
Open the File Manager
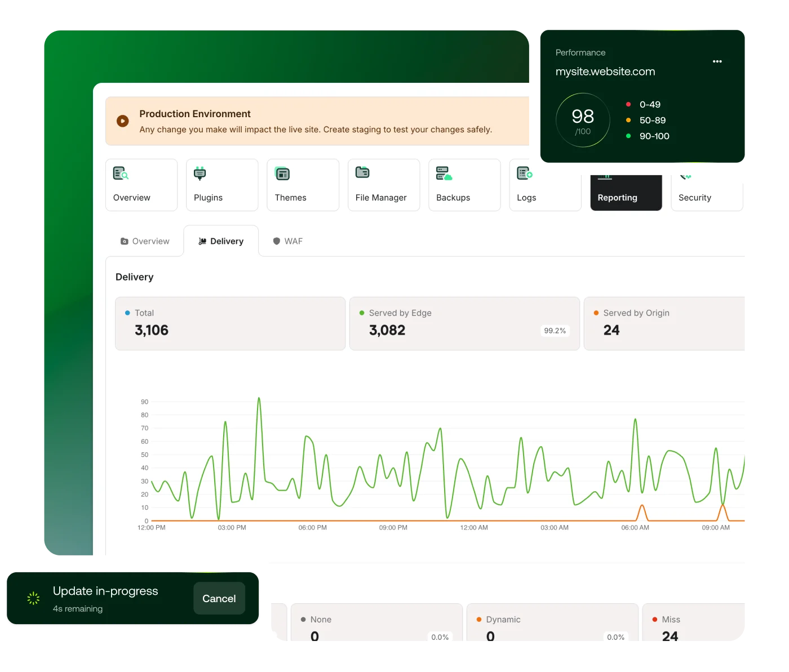[362, 173]
